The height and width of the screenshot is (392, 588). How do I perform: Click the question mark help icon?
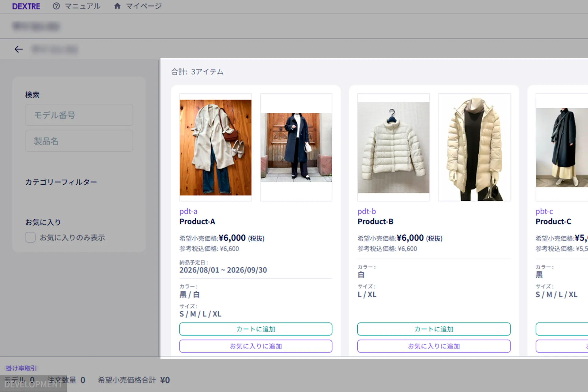click(56, 6)
